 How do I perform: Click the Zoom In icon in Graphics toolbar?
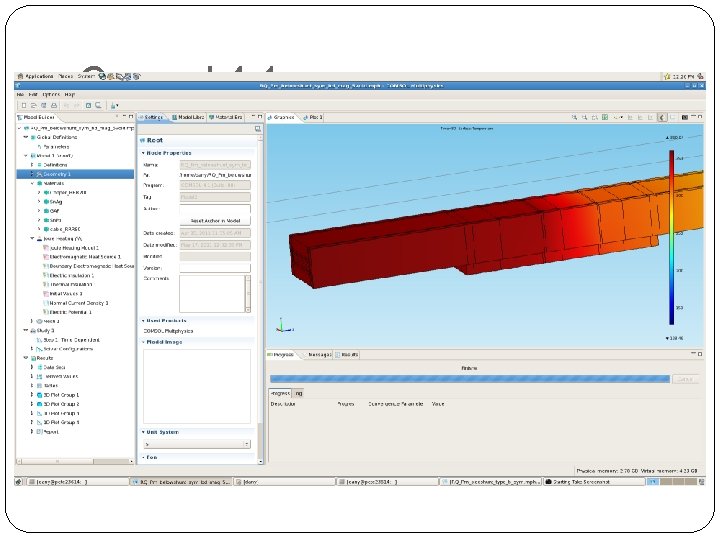pyautogui.click(x=574, y=118)
